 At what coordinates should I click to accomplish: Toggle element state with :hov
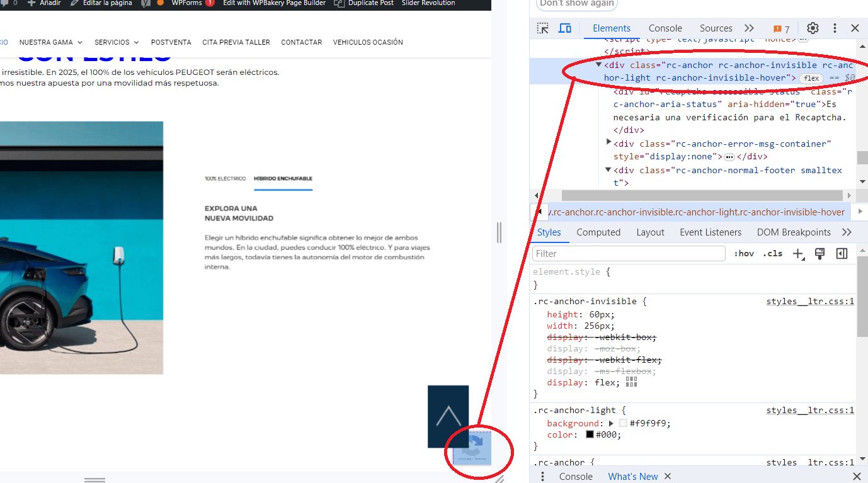click(x=744, y=254)
